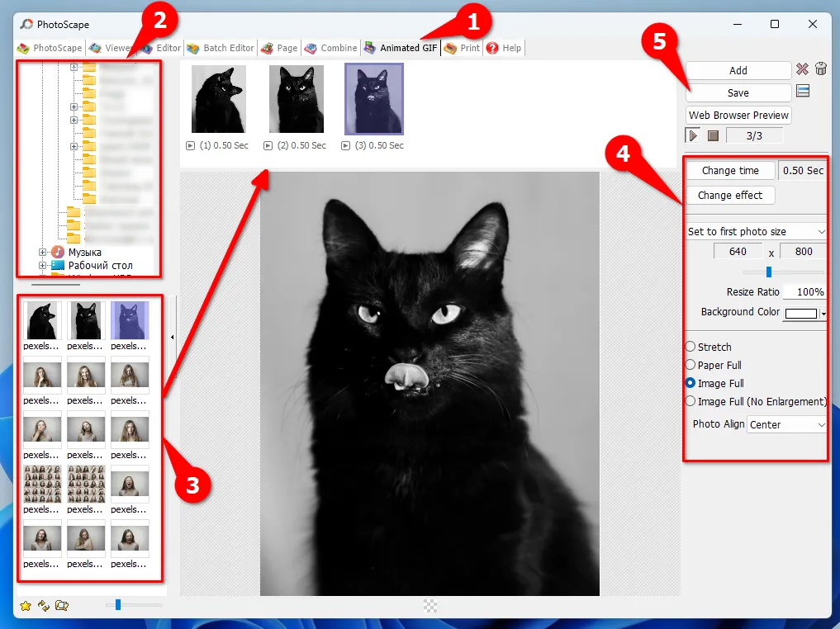
Task: Delete selected frame via the pink X icon
Action: coord(804,69)
